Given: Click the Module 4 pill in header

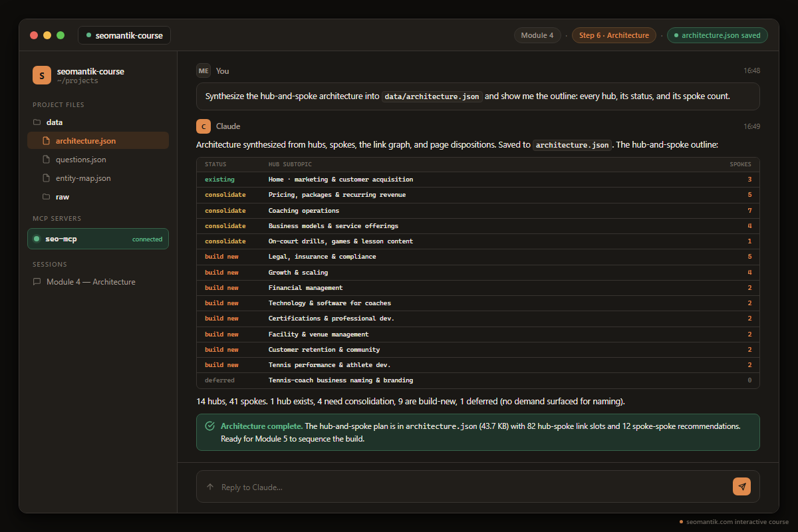Looking at the screenshot, I should (x=537, y=35).
